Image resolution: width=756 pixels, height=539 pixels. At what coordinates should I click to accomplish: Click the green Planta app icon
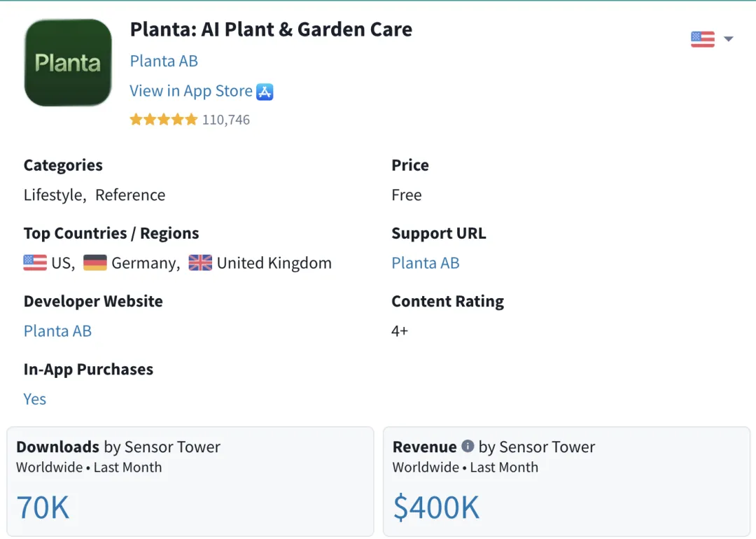point(68,63)
